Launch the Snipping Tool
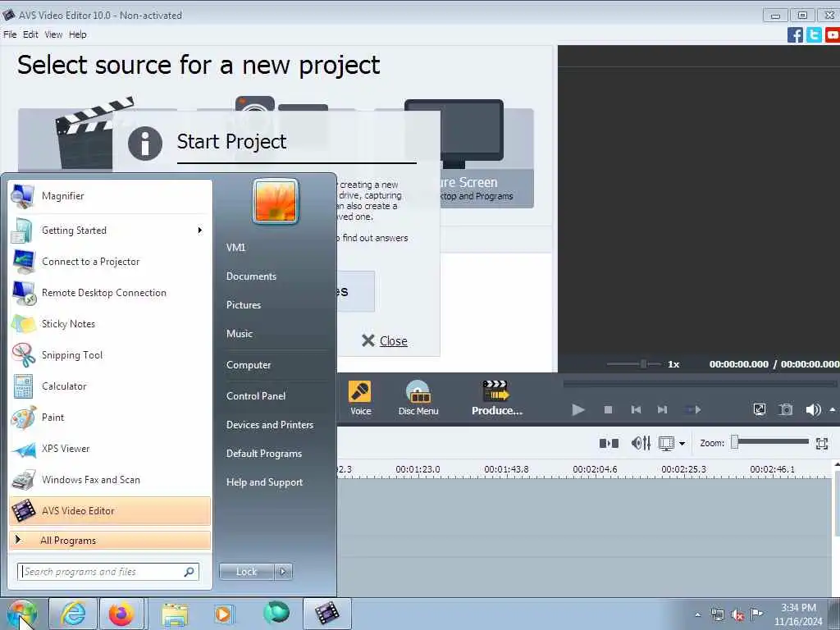The width and height of the screenshot is (840, 630). point(110,354)
